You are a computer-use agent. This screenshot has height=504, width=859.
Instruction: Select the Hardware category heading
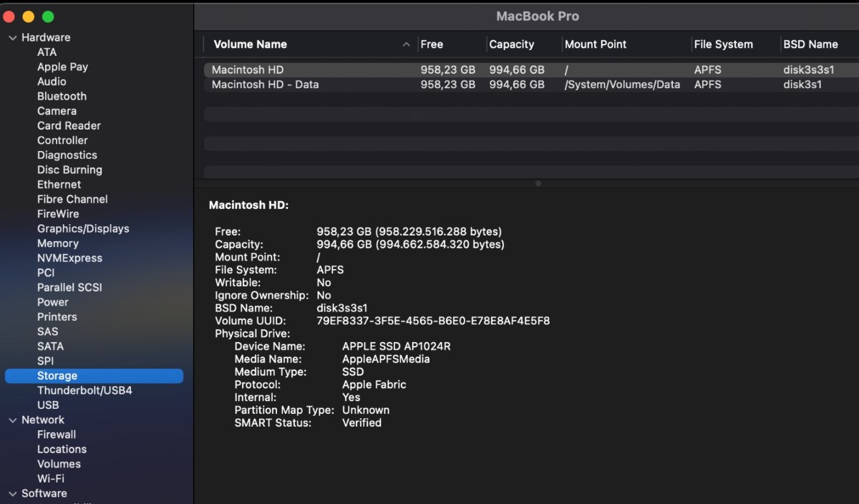click(46, 37)
